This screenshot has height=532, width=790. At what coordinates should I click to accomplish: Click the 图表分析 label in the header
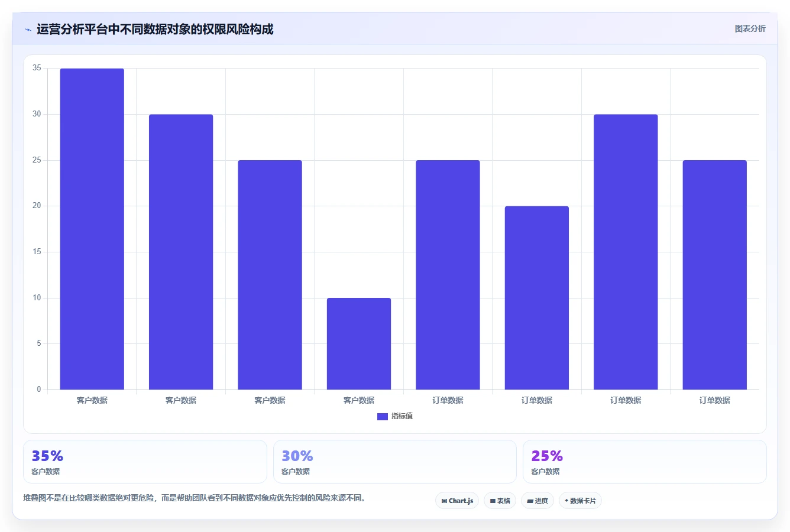(750, 28)
